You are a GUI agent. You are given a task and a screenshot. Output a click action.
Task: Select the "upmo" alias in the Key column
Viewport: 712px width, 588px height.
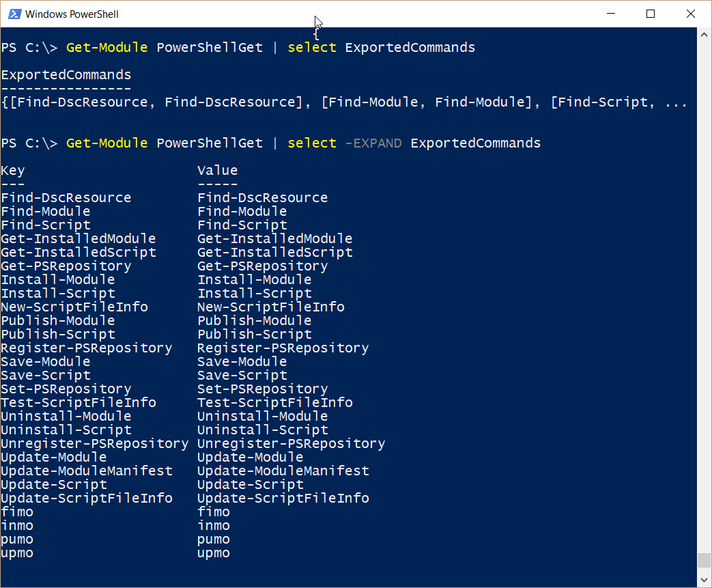coord(17,553)
